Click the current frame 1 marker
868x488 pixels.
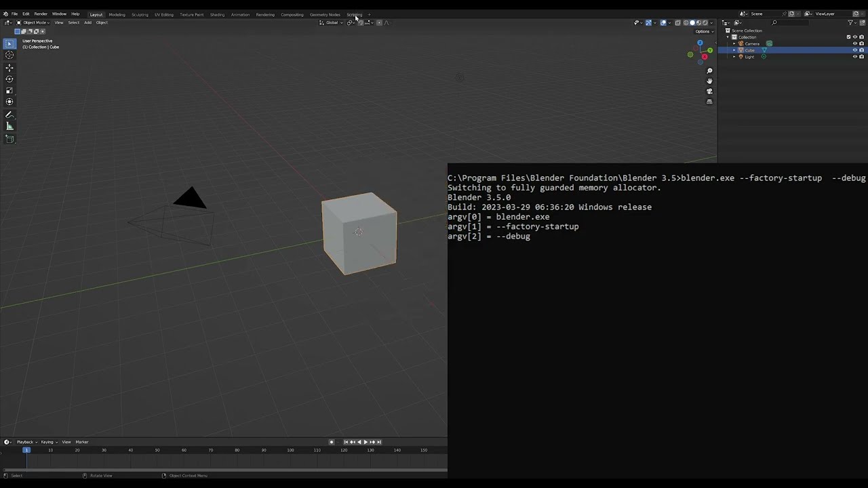click(x=26, y=450)
